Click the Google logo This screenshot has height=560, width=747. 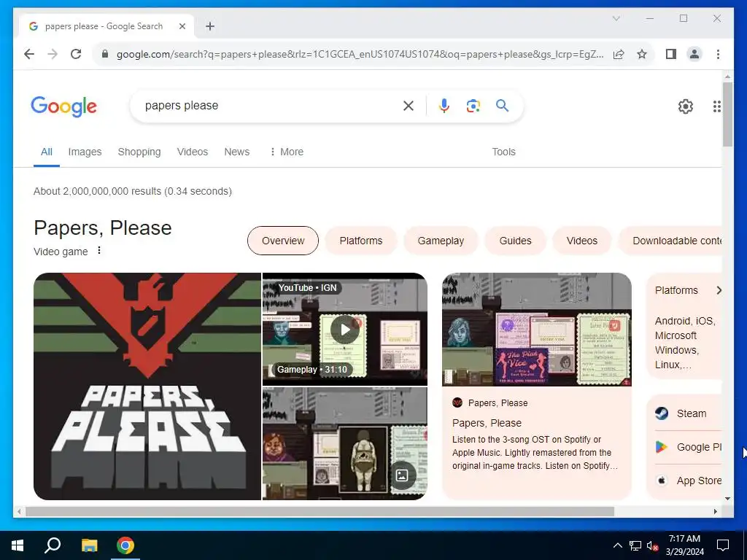coord(64,106)
